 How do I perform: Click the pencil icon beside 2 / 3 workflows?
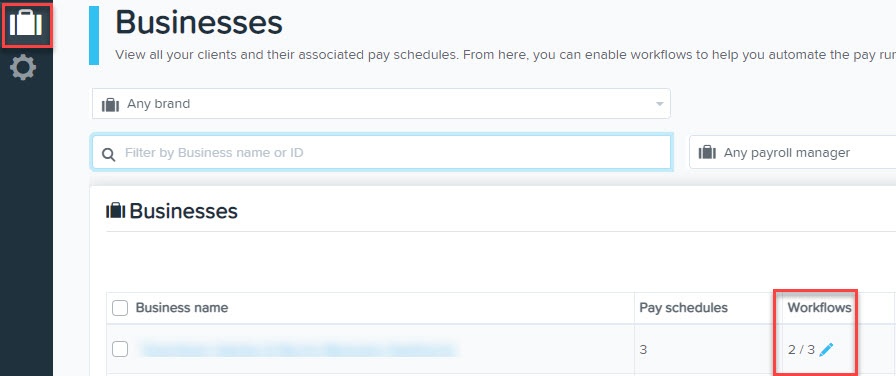click(826, 350)
